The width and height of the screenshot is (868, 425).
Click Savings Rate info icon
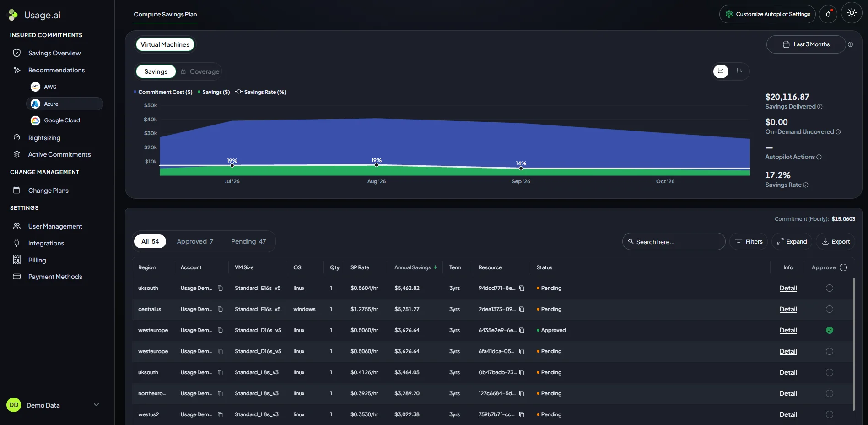[x=806, y=185]
